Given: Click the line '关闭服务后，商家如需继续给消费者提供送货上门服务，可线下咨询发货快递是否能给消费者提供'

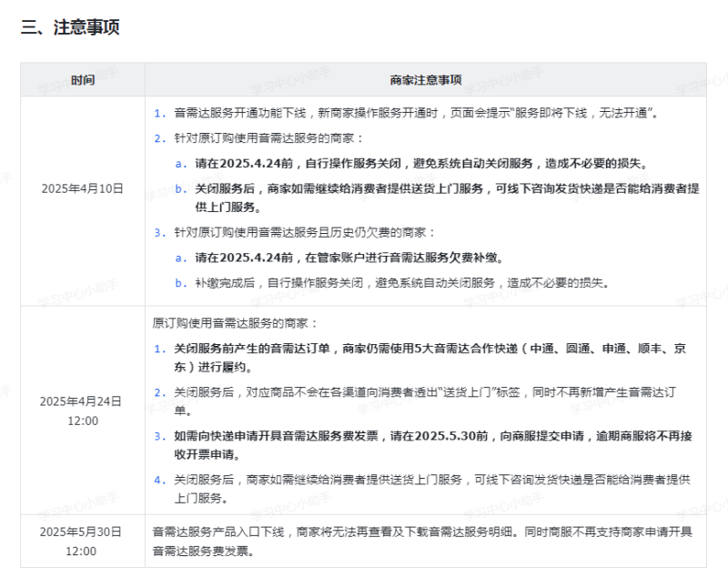Looking at the screenshot, I should click(432, 480).
